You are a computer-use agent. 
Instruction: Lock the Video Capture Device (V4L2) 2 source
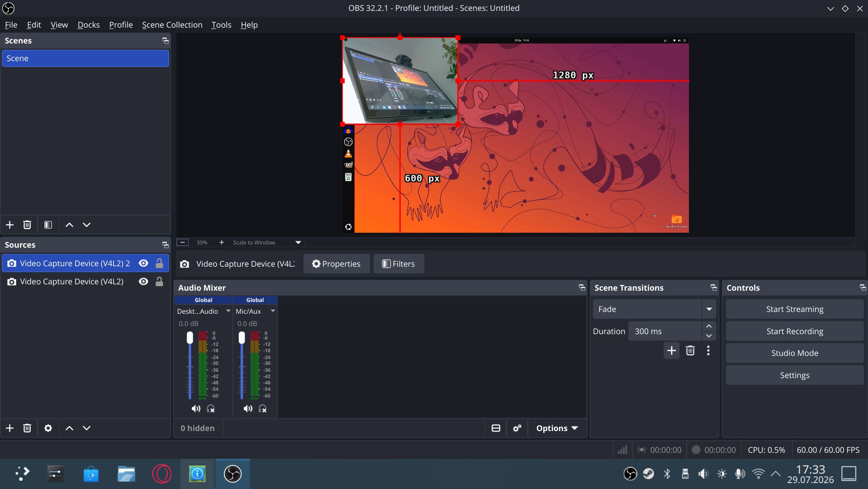click(x=159, y=263)
